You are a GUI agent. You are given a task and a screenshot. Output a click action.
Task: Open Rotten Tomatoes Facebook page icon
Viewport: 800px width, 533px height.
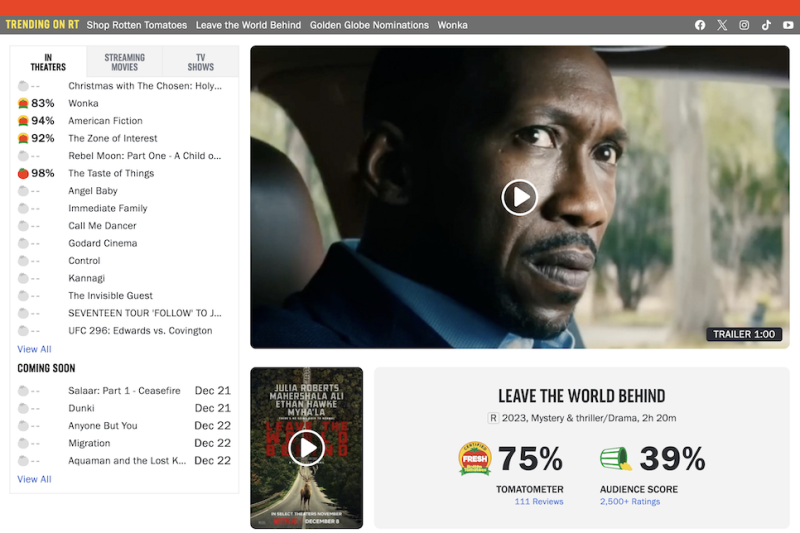pos(699,25)
